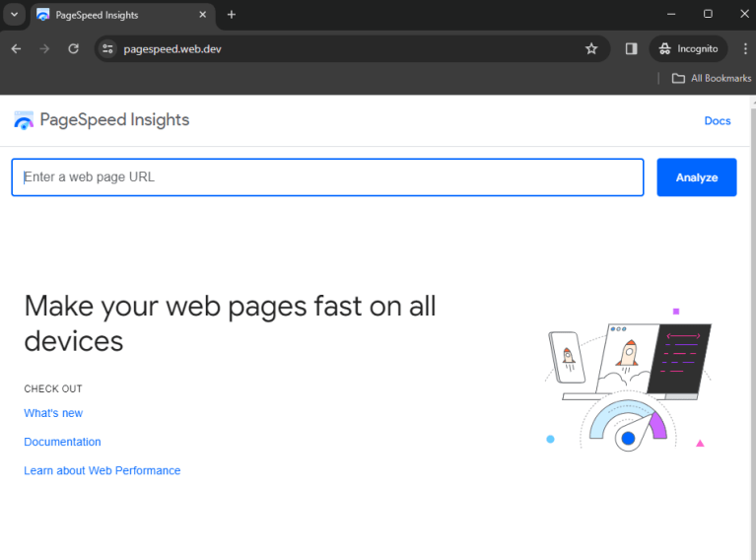Click the CHECK OUT label text

53,388
